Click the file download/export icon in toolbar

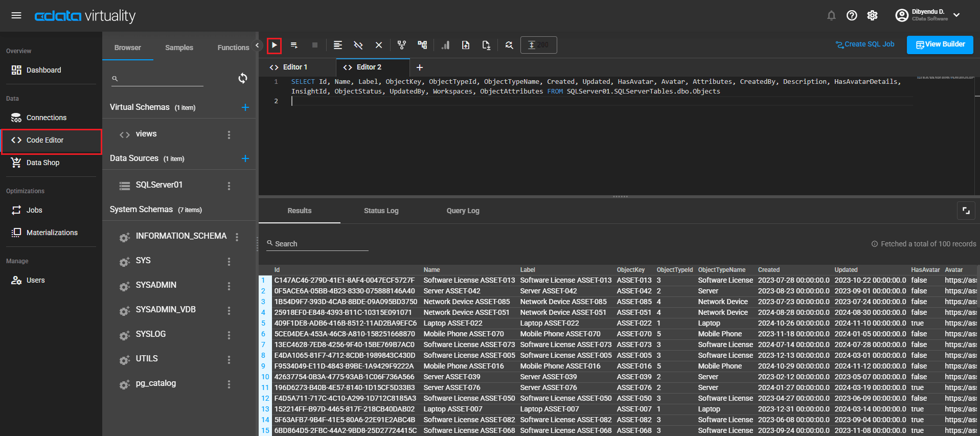tap(486, 45)
